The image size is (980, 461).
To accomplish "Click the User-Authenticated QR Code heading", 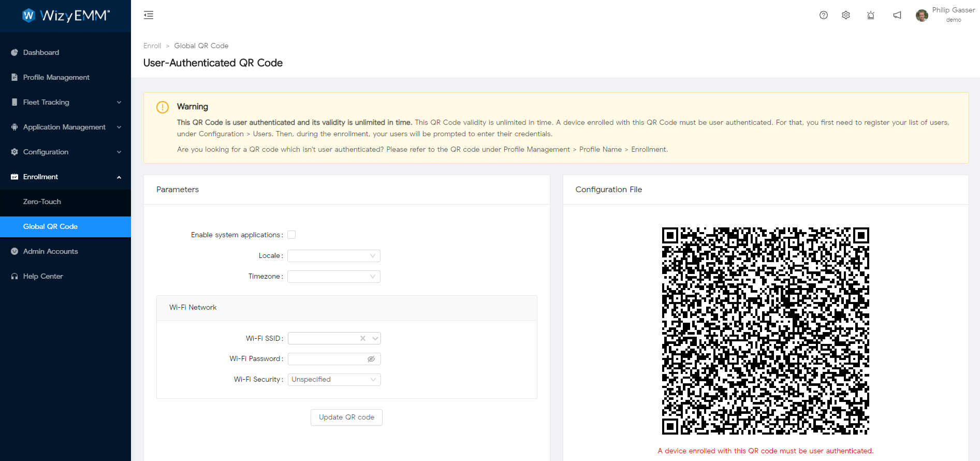I will (x=213, y=63).
